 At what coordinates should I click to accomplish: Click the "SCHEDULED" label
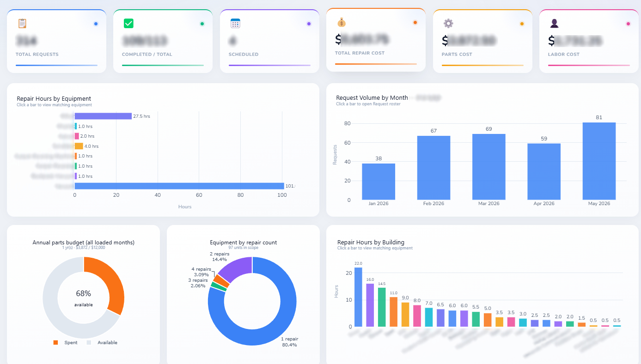click(x=244, y=55)
